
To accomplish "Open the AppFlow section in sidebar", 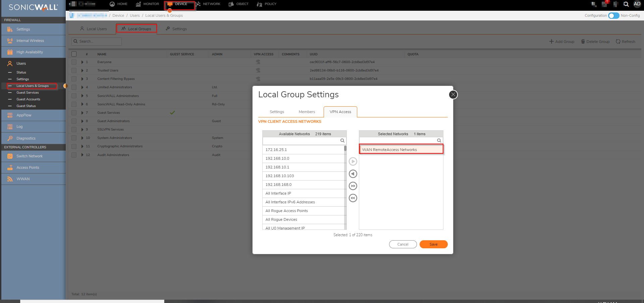I will pyautogui.click(x=24, y=115).
